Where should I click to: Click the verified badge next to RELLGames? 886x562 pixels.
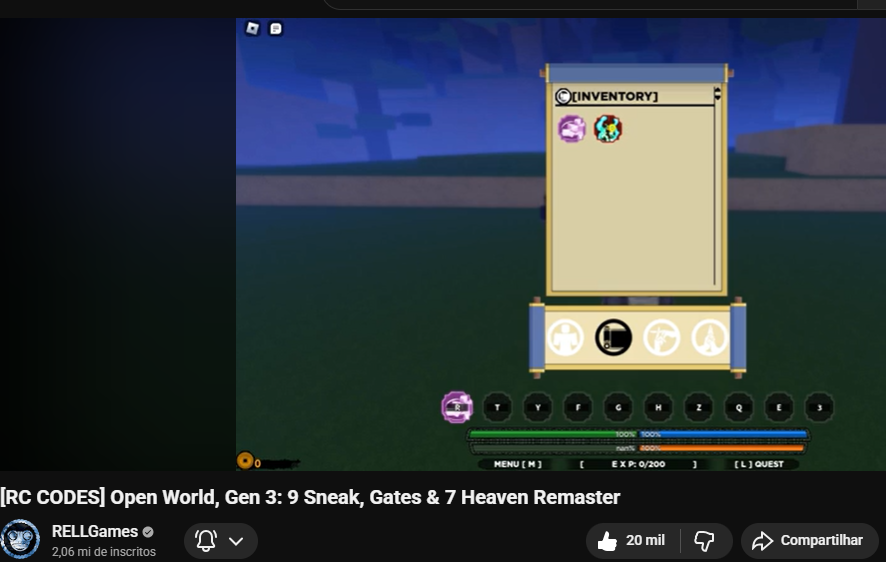[148, 532]
